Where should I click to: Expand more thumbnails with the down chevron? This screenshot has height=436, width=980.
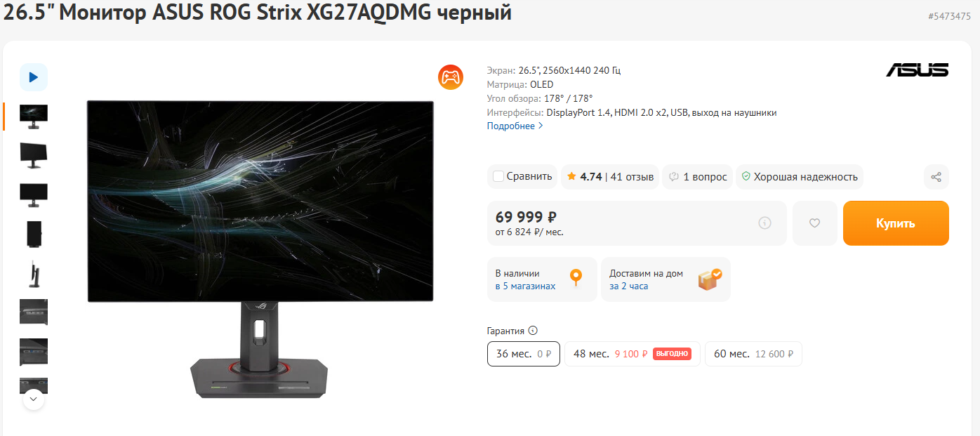click(34, 400)
